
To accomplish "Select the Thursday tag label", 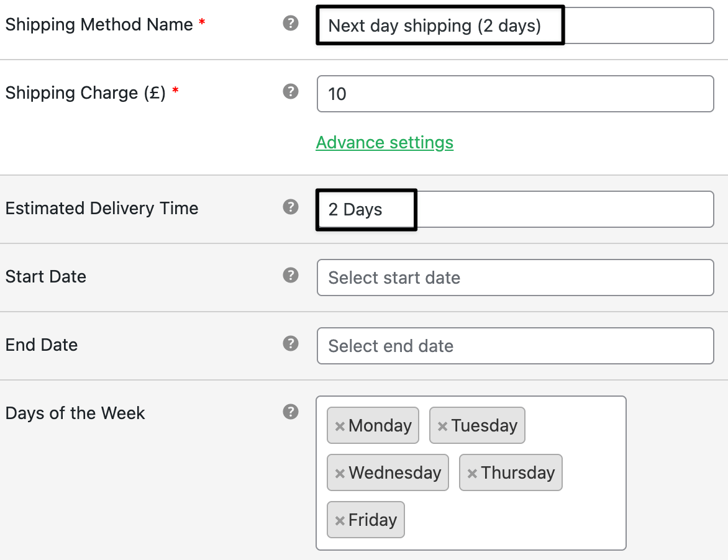I will (x=517, y=472).
